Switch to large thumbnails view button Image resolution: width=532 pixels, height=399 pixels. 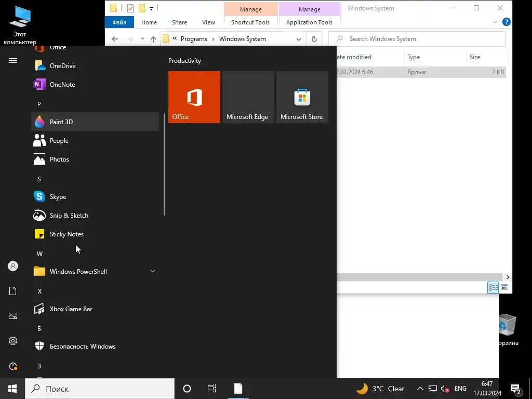[504, 287]
